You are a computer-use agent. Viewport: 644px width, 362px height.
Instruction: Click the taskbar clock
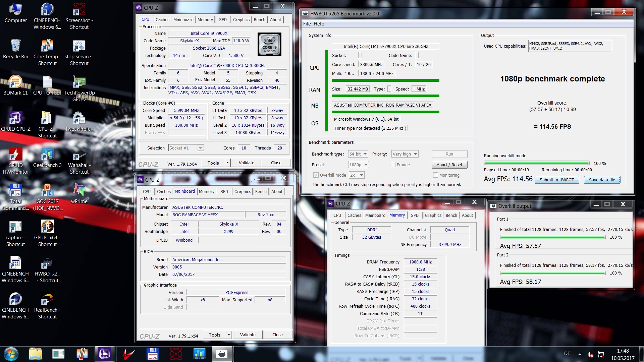pyautogui.click(x=623, y=354)
